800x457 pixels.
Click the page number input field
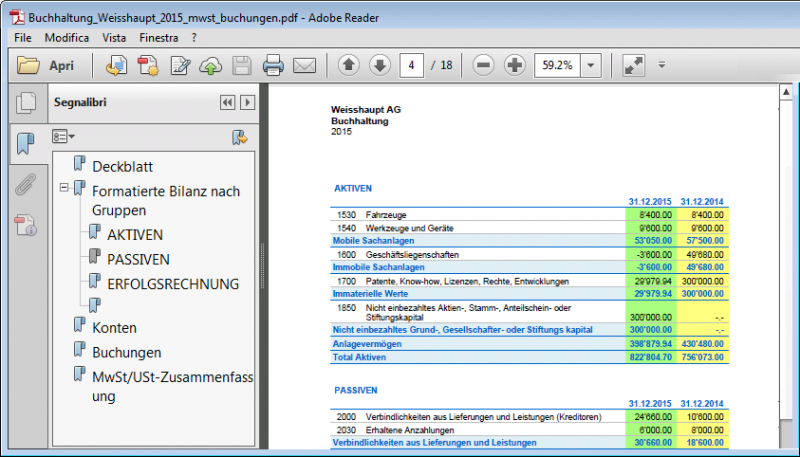[x=411, y=65]
